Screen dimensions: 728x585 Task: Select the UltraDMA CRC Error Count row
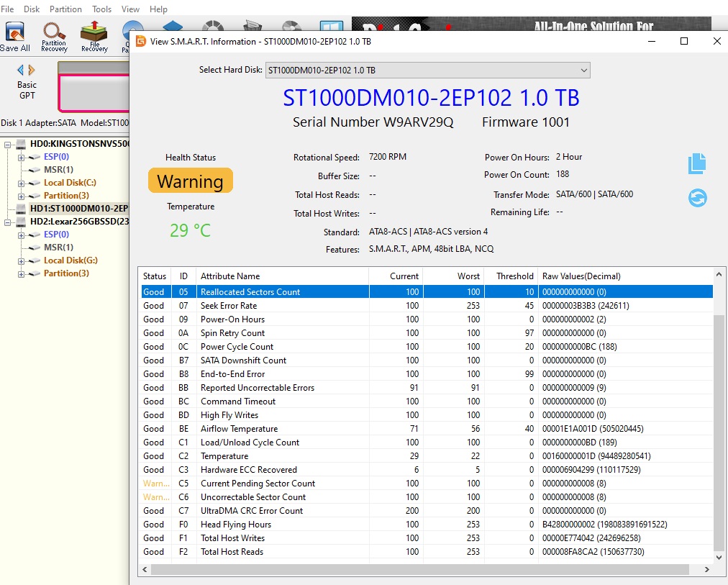click(x=426, y=511)
